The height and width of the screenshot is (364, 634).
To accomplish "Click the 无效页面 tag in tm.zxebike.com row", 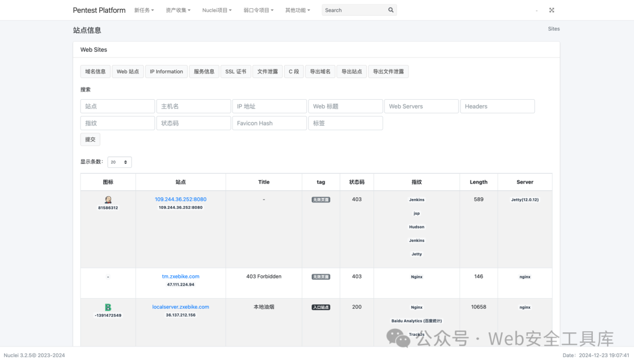I will (321, 277).
